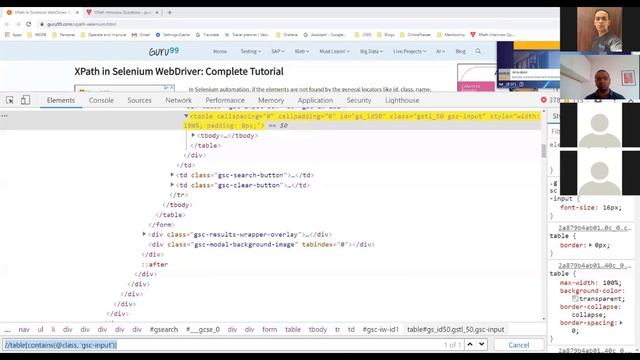
Task: Click the DevTools error count icon
Action: point(544,100)
